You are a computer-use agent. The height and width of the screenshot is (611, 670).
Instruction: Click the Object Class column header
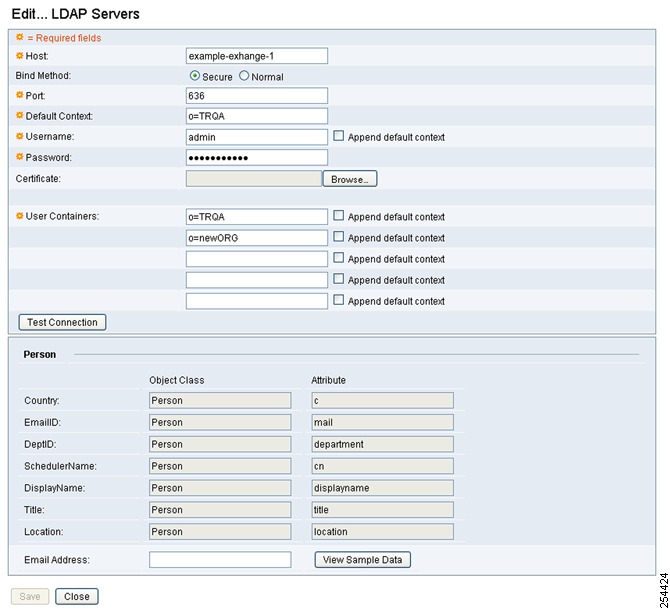[x=177, y=380]
